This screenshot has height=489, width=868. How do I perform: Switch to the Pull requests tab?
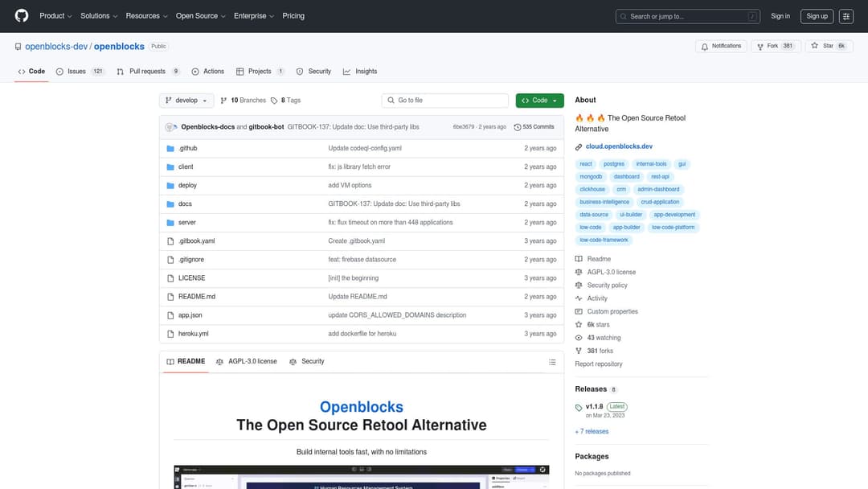point(149,72)
